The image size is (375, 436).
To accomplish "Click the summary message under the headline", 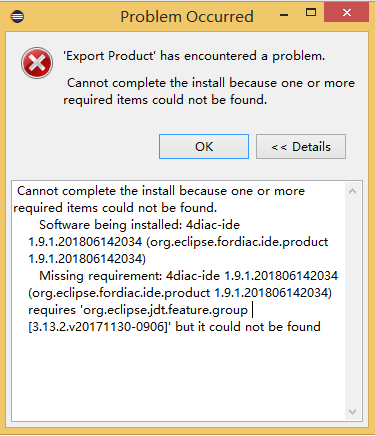I will (x=209, y=91).
